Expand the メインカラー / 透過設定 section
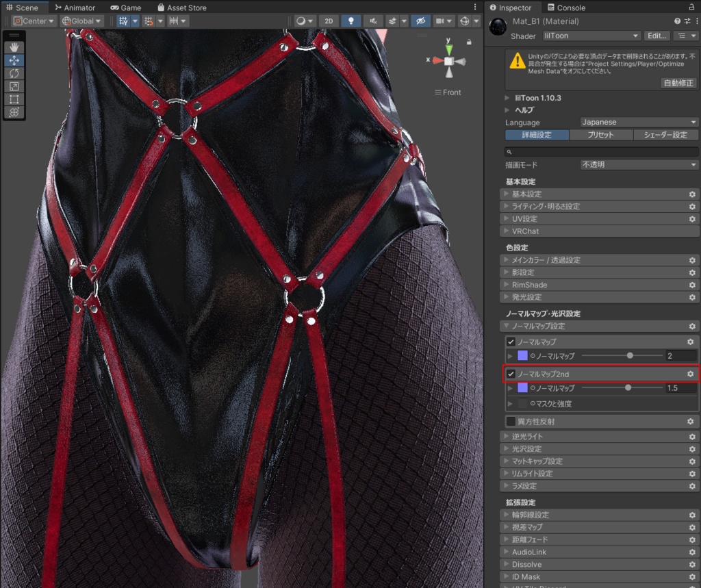The height and width of the screenshot is (588, 701). tap(598, 260)
